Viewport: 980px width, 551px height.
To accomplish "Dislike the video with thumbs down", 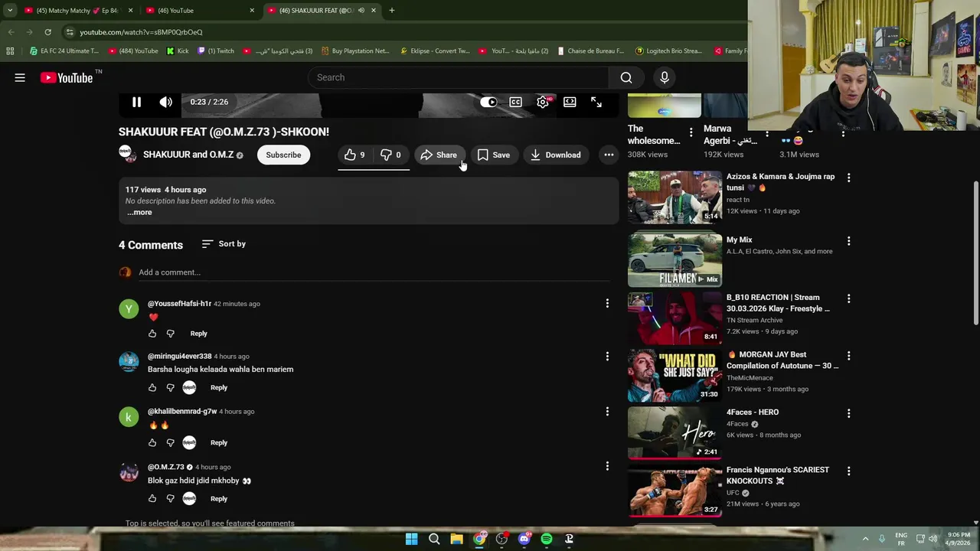I will click(390, 155).
